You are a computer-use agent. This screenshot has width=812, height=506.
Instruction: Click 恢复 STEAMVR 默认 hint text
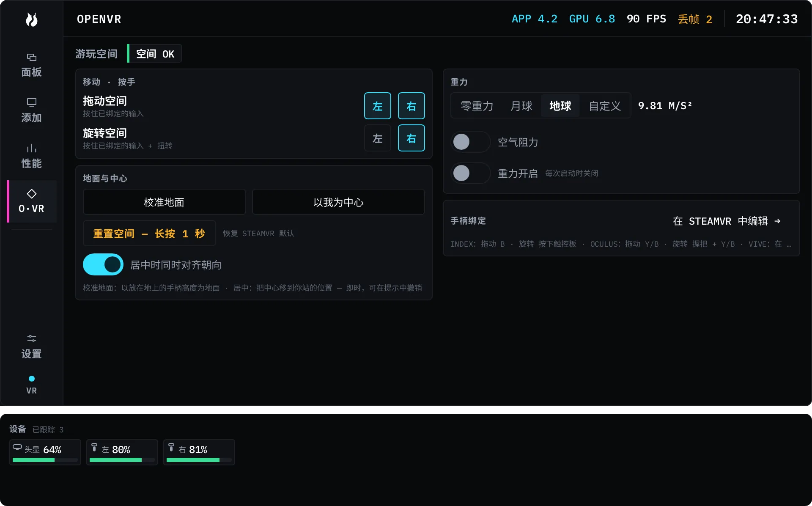[x=258, y=233]
